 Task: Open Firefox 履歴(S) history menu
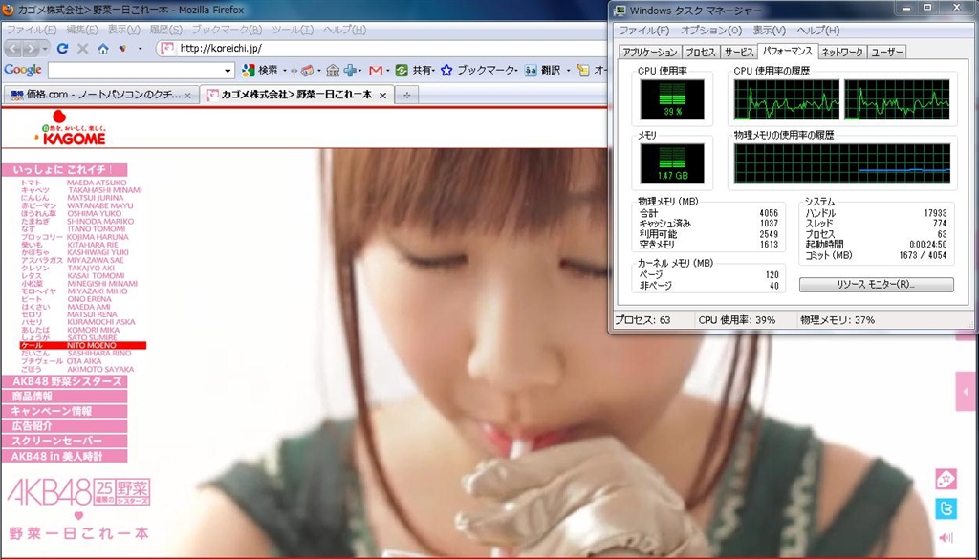click(165, 30)
